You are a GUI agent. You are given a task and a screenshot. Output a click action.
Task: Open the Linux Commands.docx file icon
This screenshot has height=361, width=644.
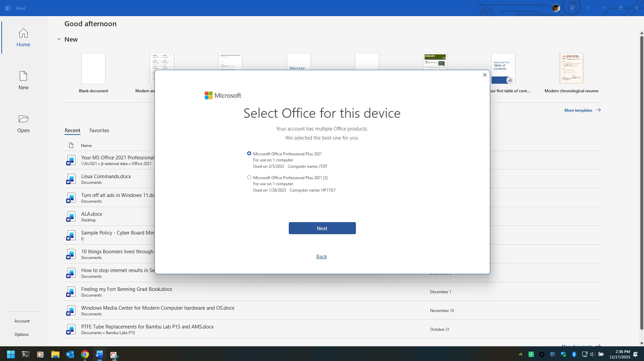(71, 179)
